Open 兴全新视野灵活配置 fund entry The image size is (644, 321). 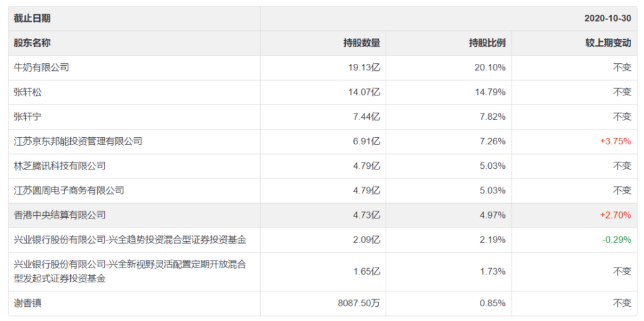pyautogui.click(x=130, y=271)
